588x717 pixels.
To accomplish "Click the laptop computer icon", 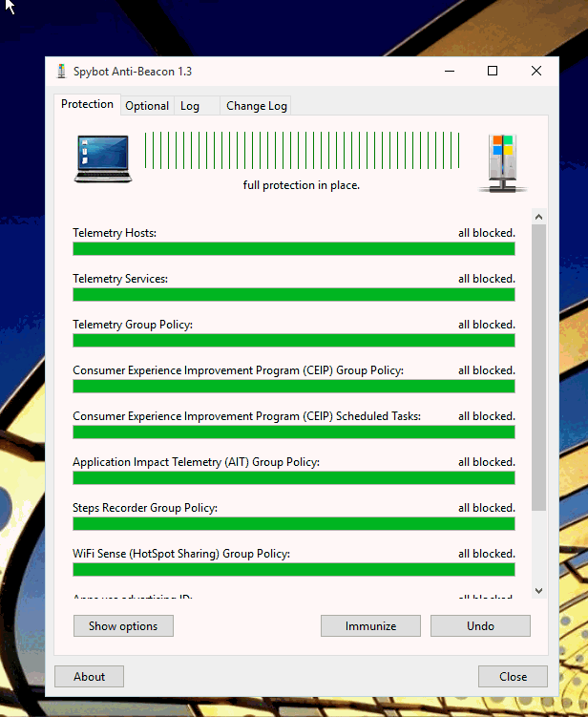I will [x=102, y=158].
